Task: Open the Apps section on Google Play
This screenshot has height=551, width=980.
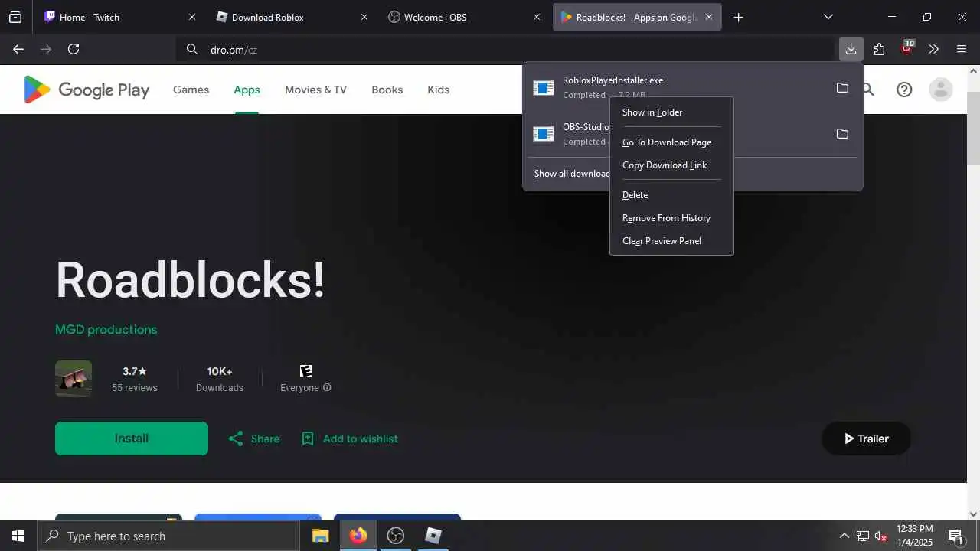Action: tap(247, 90)
